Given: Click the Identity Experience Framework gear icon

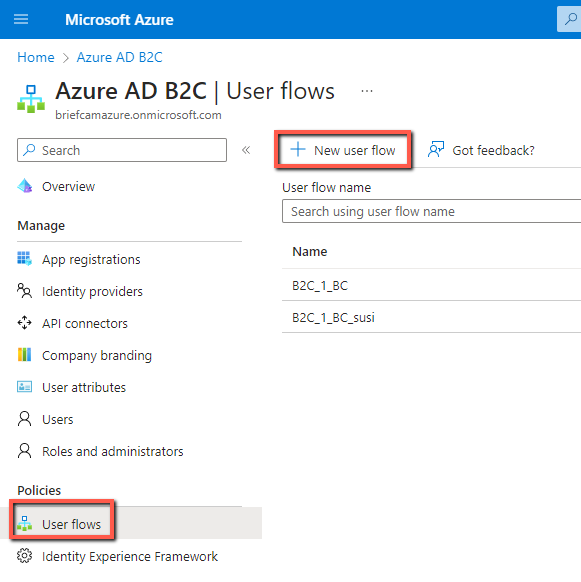Looking at the screenshot, I should coord(25,556).
